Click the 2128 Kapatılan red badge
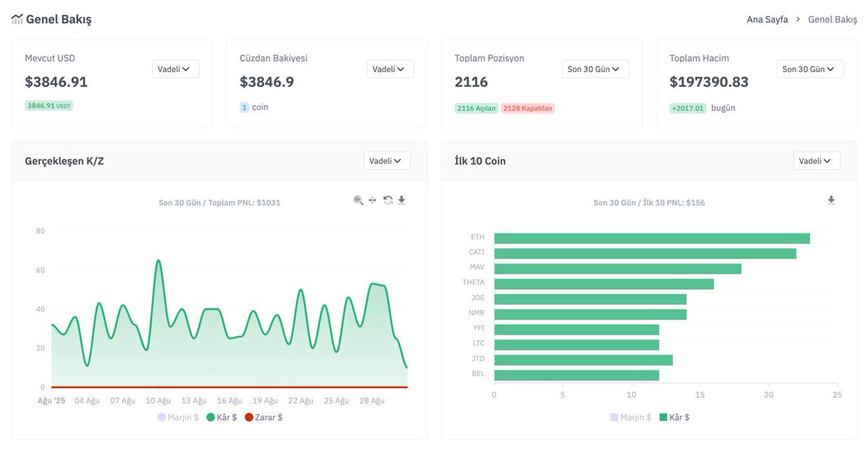 coord(528,109)
